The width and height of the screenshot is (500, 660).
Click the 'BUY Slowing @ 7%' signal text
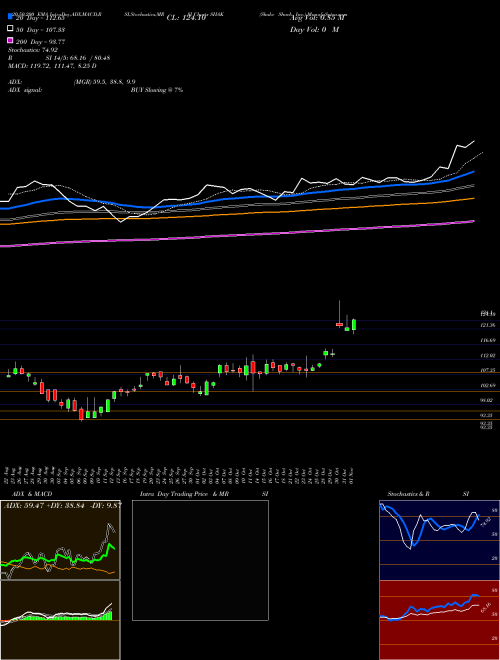(157, 90)
